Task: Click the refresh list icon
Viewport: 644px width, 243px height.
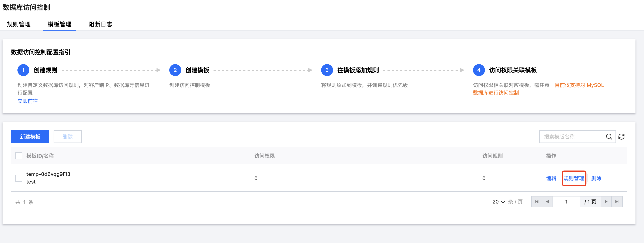Action: (x=621, y=137)
